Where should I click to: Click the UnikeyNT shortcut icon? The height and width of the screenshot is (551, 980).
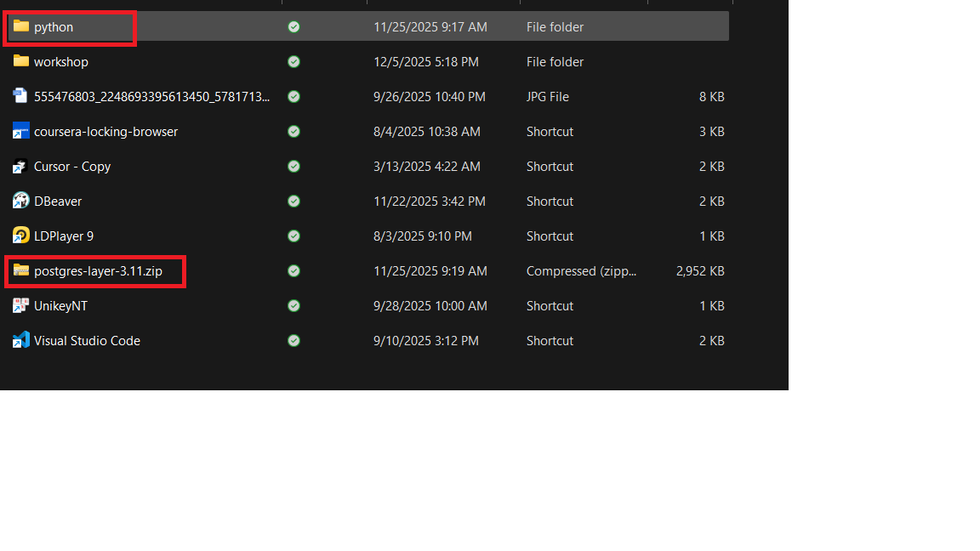(21, 305)
